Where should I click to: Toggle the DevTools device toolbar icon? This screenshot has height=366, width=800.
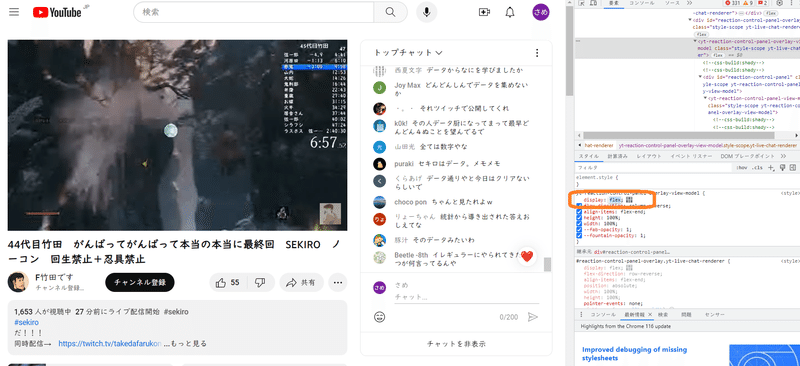coord(593,3)
